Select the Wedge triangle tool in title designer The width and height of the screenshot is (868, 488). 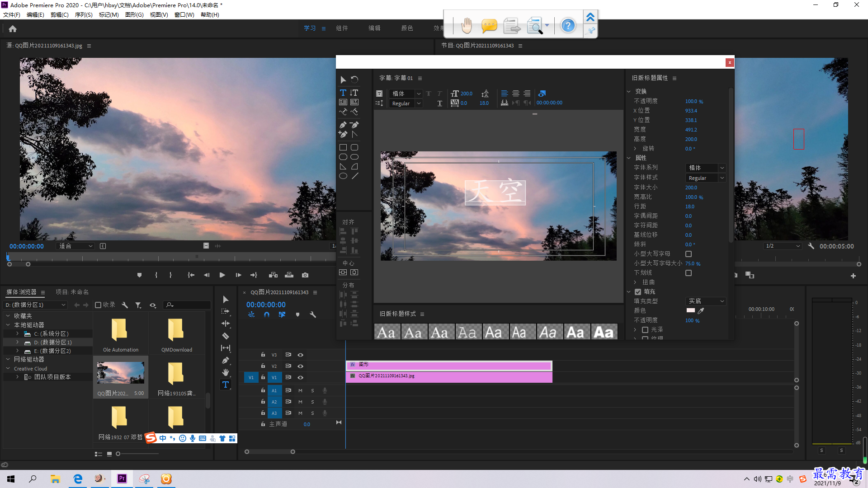[x=343, y=167]
